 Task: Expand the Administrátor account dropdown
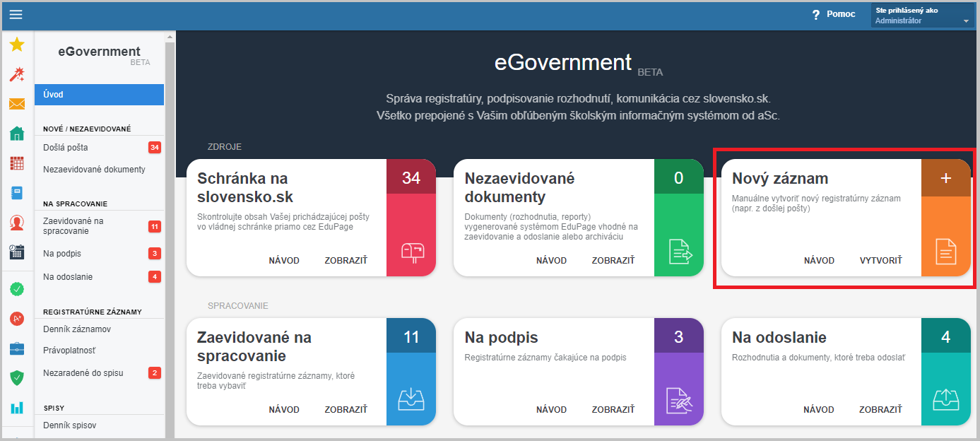tap(922, 16)
